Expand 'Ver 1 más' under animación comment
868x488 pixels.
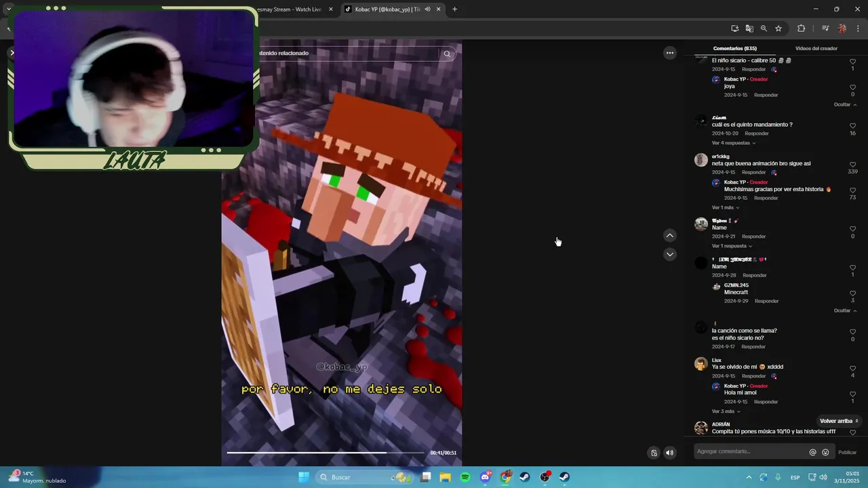click(726, 207)
